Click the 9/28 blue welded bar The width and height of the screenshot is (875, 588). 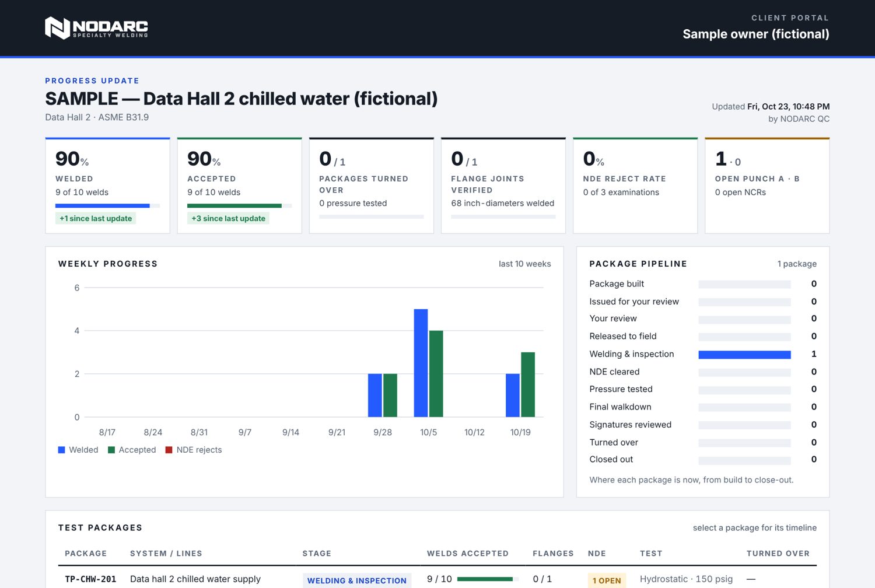(x=375, y=395)
